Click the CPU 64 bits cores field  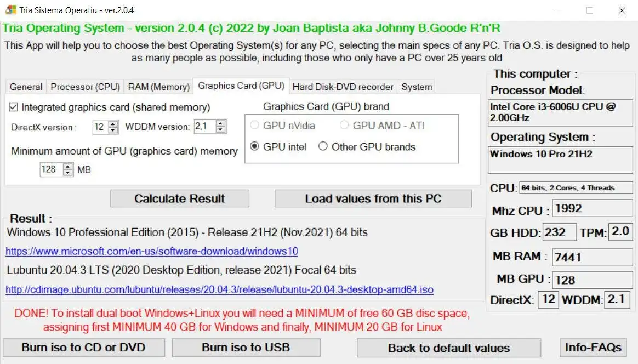coord(576,187)
